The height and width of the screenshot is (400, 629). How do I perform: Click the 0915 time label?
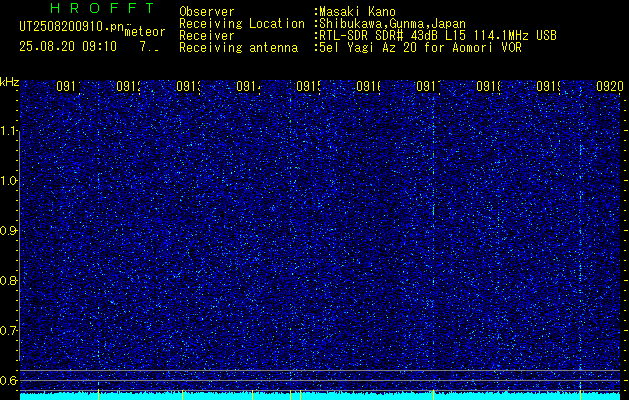(308, 86)
